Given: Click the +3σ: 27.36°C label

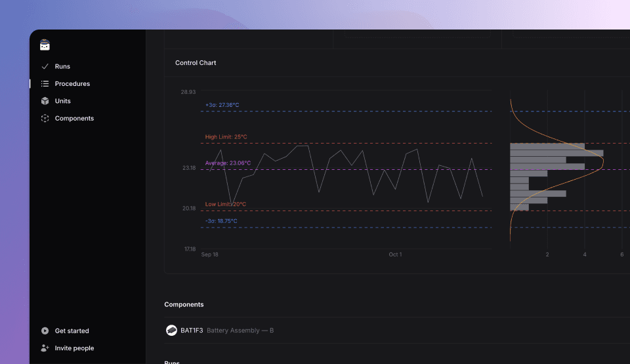Looking at the screenshot, I should (x=222, y=105).
